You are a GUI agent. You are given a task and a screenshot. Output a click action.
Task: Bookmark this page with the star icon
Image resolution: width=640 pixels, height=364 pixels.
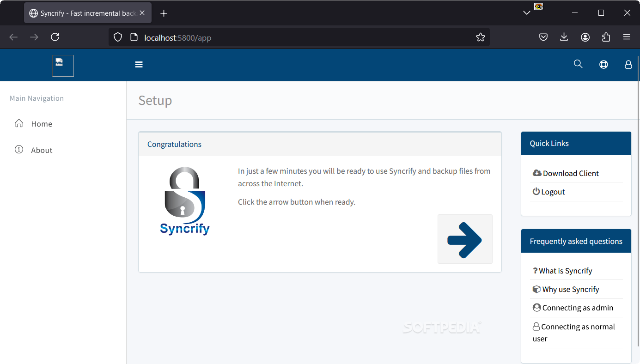[481, 37]
